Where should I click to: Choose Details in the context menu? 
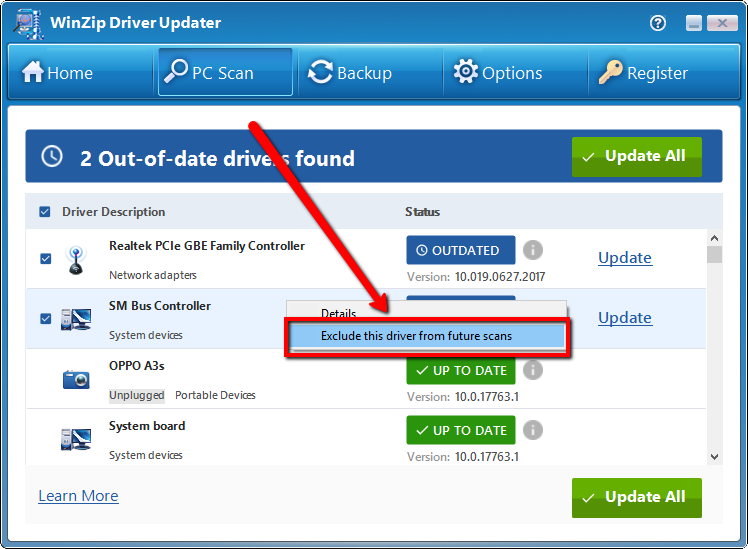(338, 313)
